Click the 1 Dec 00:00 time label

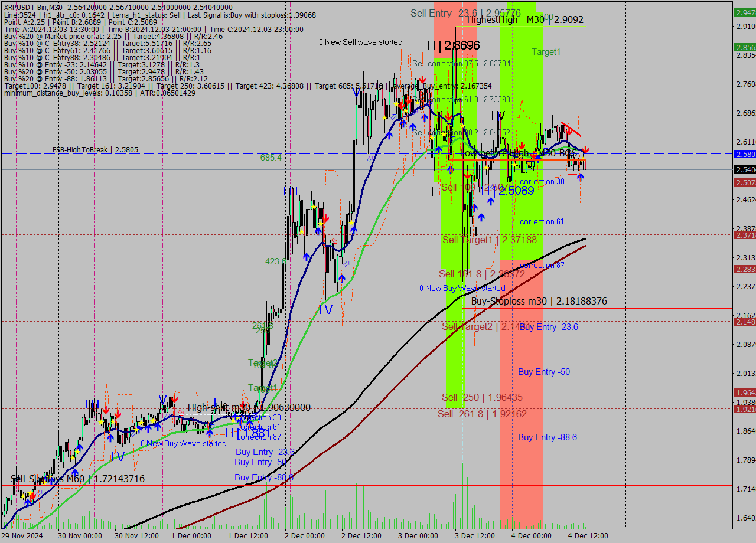(x=191, y=536)
